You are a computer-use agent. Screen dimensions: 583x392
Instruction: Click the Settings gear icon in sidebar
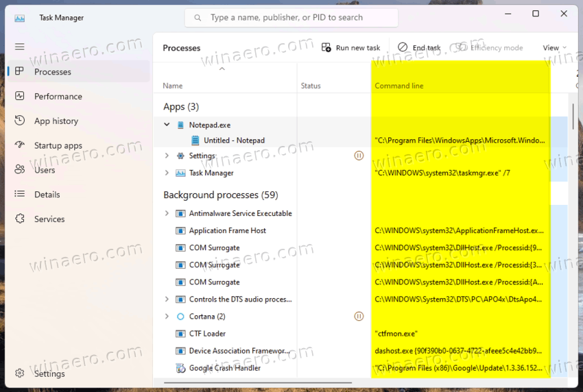click(x=20, y=373)
